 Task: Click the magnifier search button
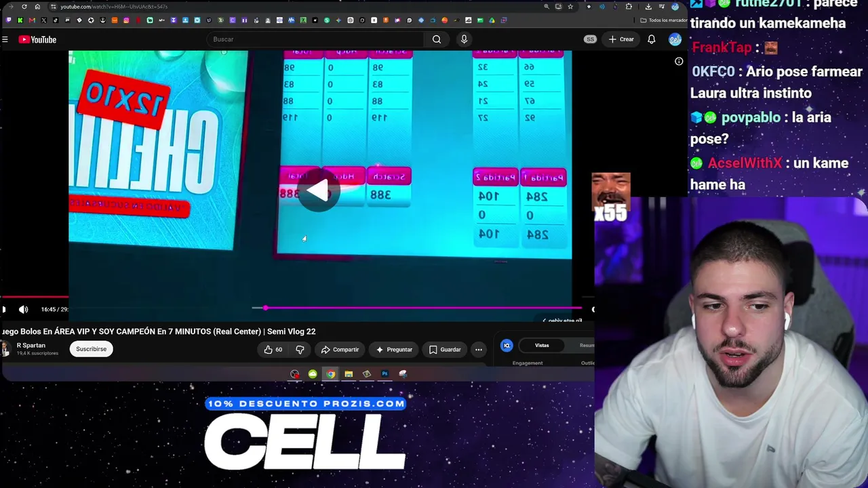[x=437, y=39]
